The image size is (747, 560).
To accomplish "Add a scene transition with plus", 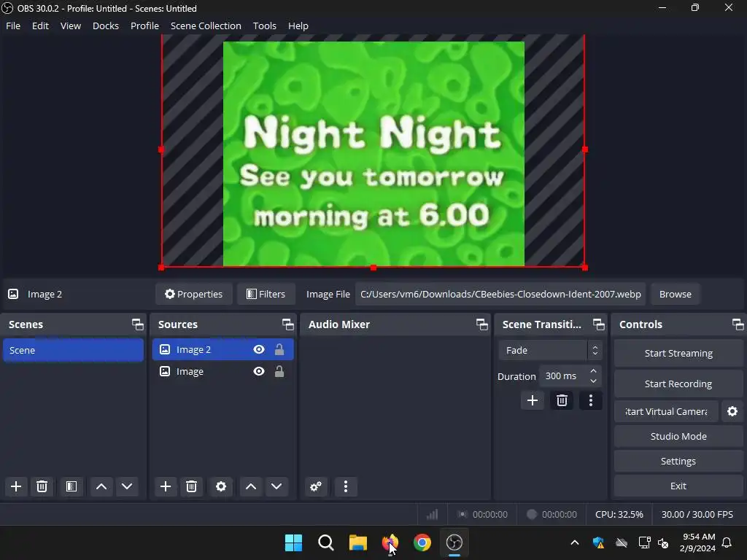I will pos(533,400).
